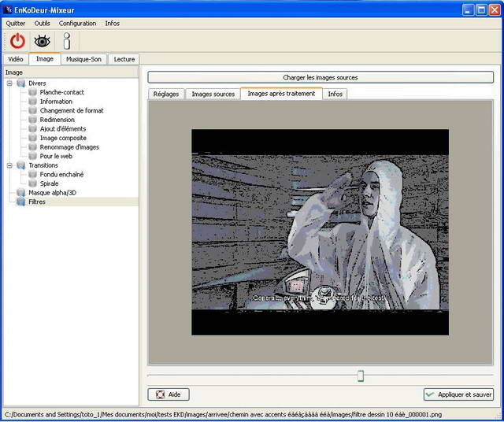Viewport: 504px width, 422px height.
Task: Click Appliquer et sauver button
Action: pyautogui.click(x=458, y=394)
